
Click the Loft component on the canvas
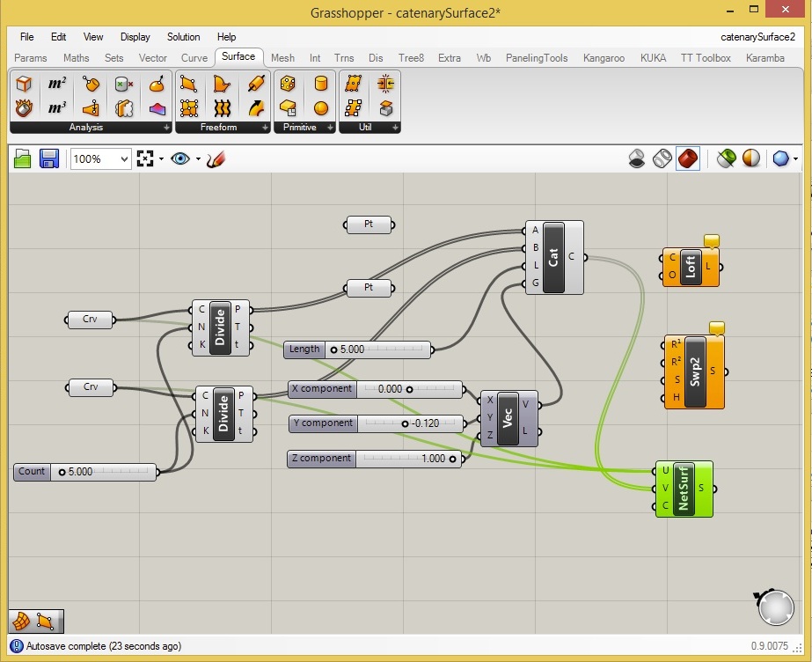(691, 266)
